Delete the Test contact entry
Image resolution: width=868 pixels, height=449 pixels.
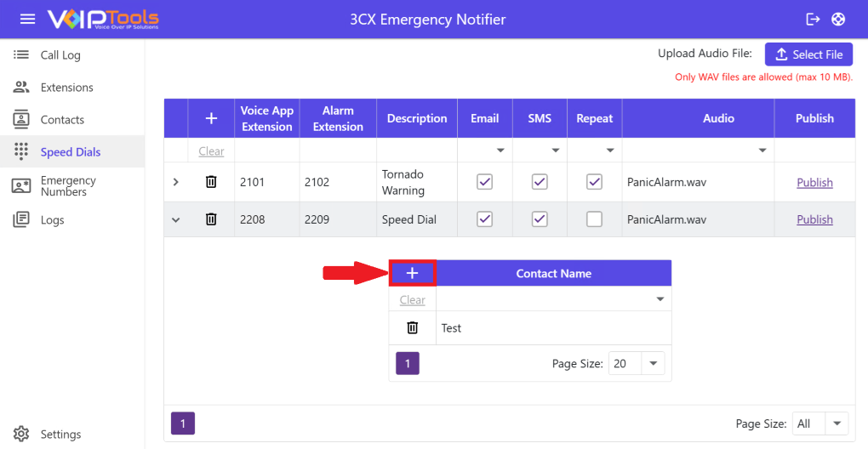(413, 327)
